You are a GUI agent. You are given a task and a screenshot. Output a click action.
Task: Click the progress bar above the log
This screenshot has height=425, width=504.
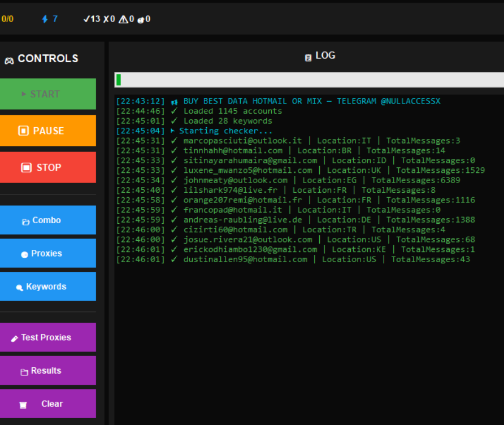coord(309,80)
